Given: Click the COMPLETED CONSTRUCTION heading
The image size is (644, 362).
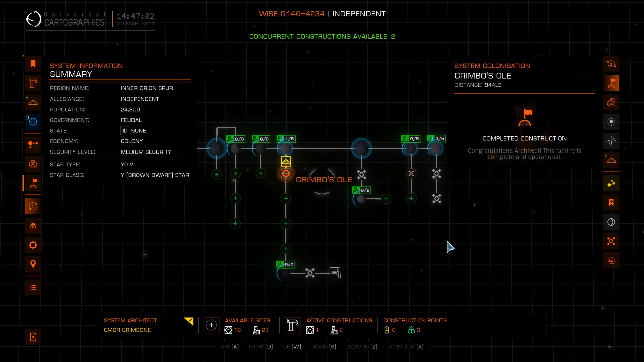Looking at the screenshot, I should point(524,139).
